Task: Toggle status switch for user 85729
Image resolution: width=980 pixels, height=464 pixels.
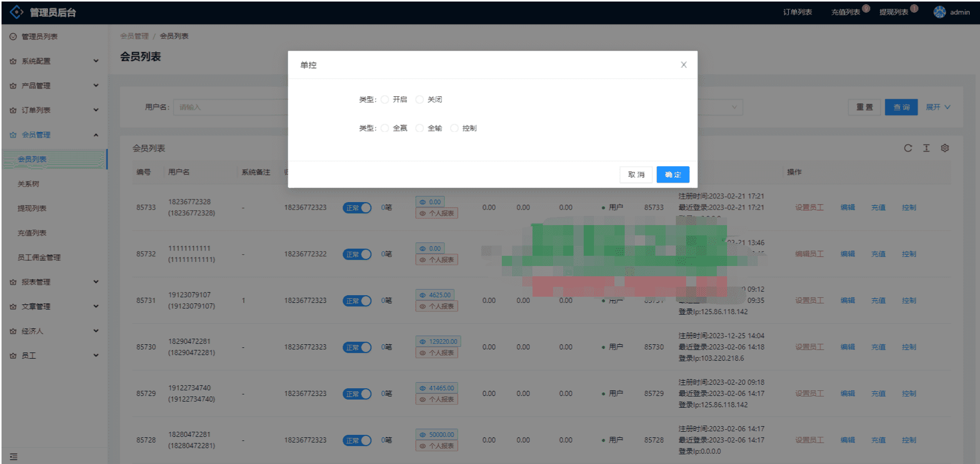Action: (x=357, y=394)
